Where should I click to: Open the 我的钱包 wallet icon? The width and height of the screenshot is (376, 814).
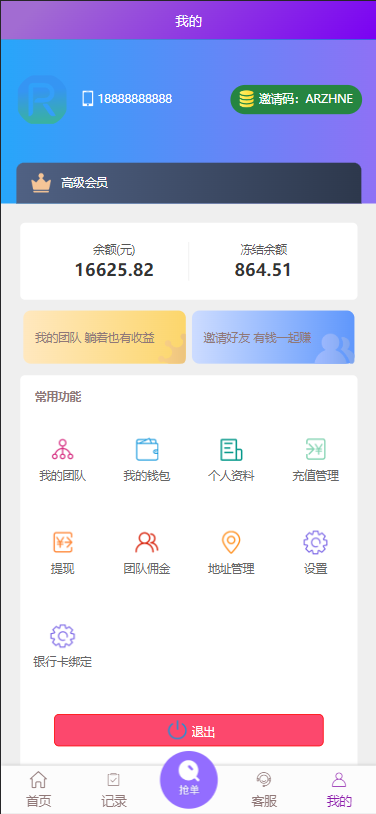coord(147,450)
